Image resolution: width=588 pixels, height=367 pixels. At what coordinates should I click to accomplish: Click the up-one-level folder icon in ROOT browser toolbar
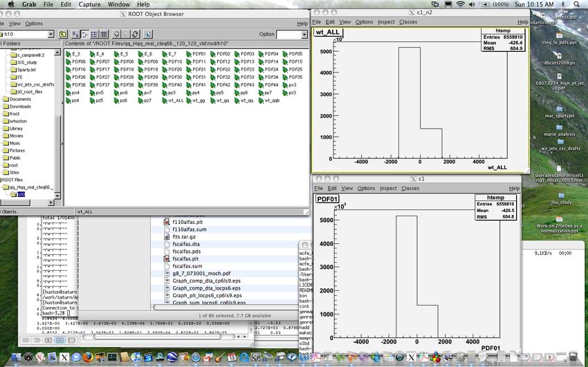[63, 35]
